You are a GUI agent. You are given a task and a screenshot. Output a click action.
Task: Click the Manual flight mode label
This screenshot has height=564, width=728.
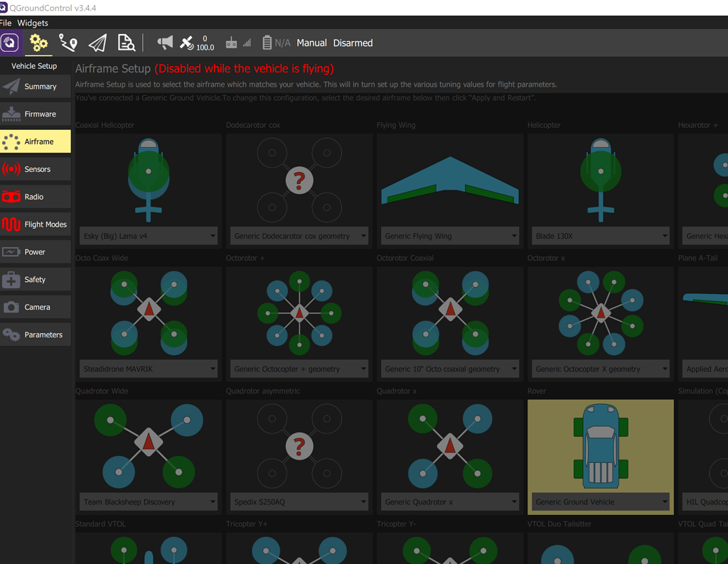point(311,43)
